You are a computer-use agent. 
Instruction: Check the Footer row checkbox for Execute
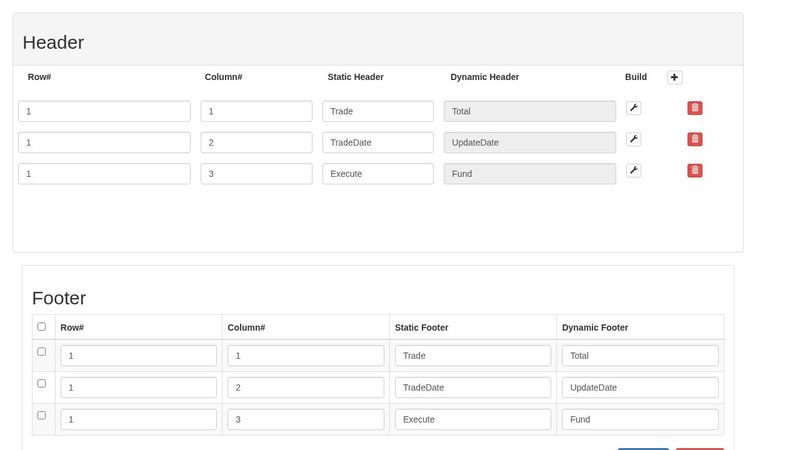pyautogui.click(x=41, y=415)
